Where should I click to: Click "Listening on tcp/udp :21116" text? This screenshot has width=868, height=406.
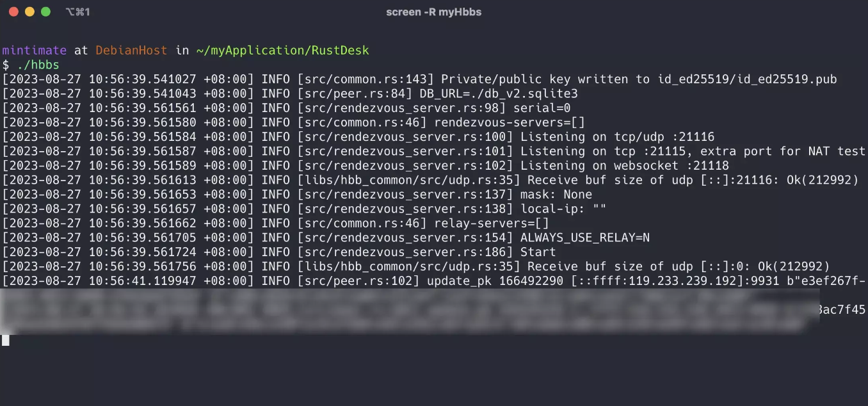(x=617, y=137)
